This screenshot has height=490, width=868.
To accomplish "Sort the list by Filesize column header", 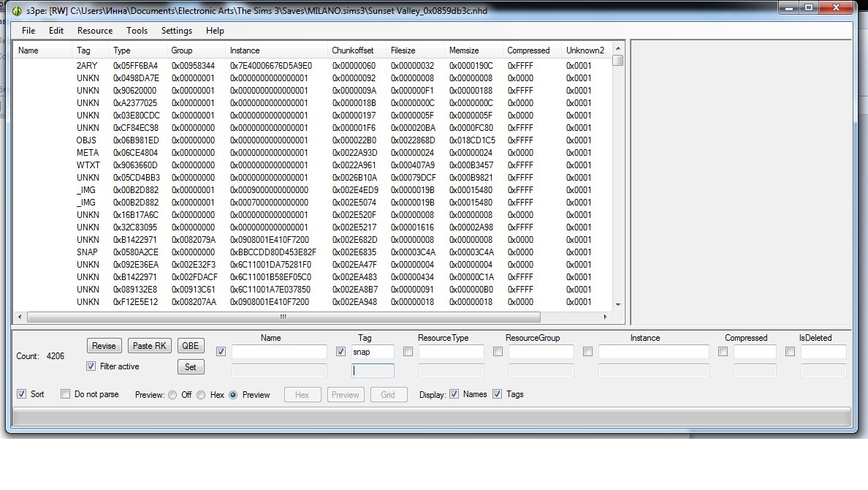I will click(403, 50).
